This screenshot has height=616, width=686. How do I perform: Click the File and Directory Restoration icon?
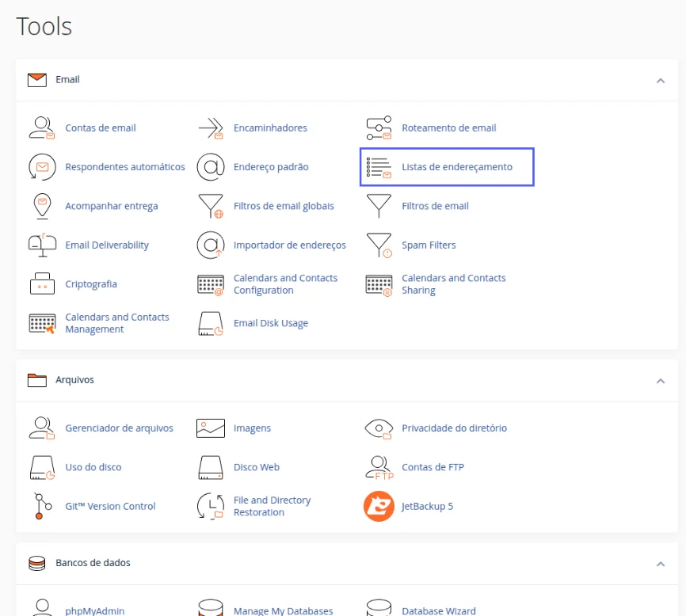point(211,506)
